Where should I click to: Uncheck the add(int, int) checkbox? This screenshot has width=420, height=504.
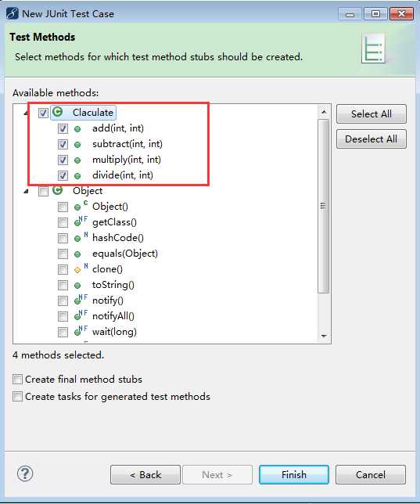(x=63, y=128)
